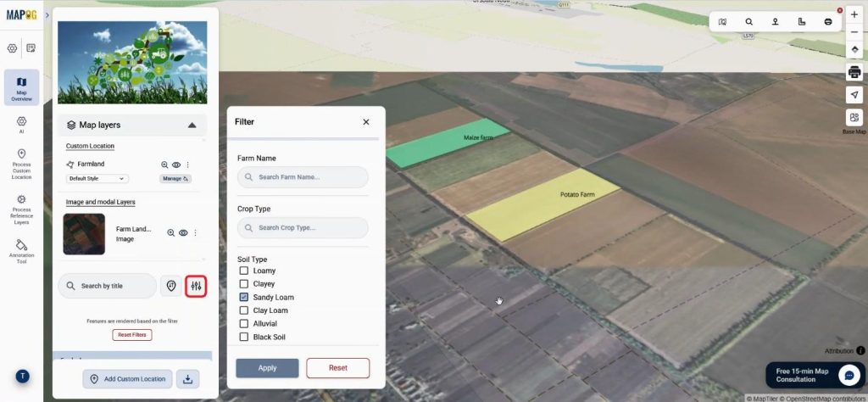Viewport: 868px width, 402px height.
Task: Open the Map Overview sidebar tab
Action: click(x=21, y=87)
